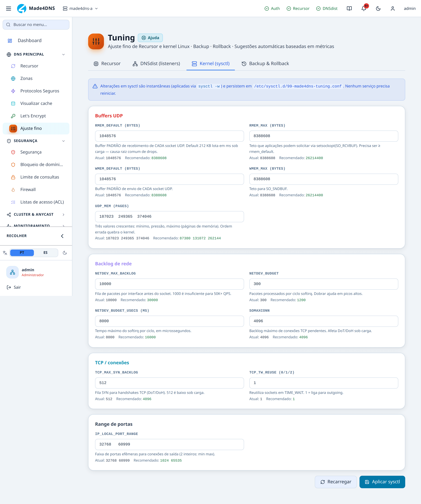Viewport: 421px width, 504px height.
Task: Open Recursor in the sidebar
Action: (36, 66)
